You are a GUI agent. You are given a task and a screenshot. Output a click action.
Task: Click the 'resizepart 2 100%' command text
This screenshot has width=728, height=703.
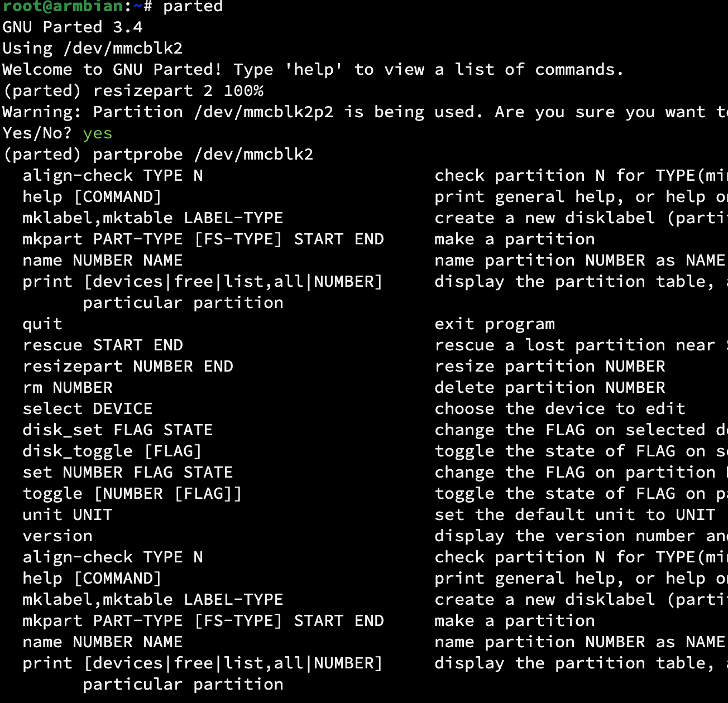[x=178, y=91]
